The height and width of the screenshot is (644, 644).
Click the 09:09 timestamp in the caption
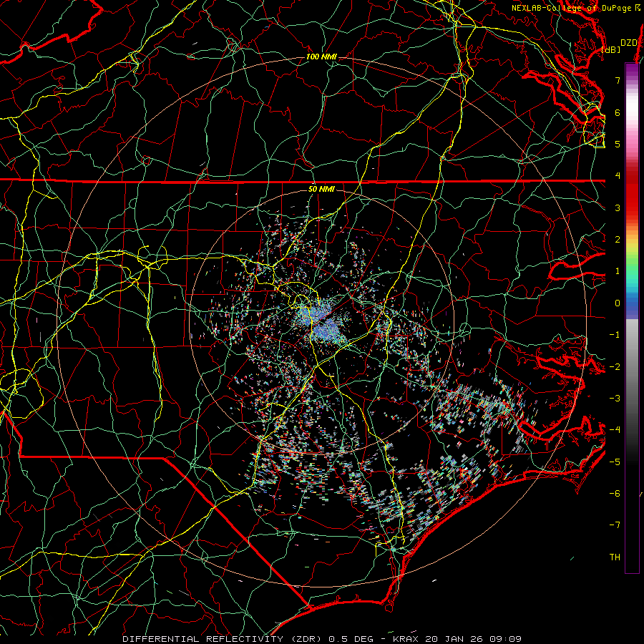pyautogui.click(x=504, y=639)
